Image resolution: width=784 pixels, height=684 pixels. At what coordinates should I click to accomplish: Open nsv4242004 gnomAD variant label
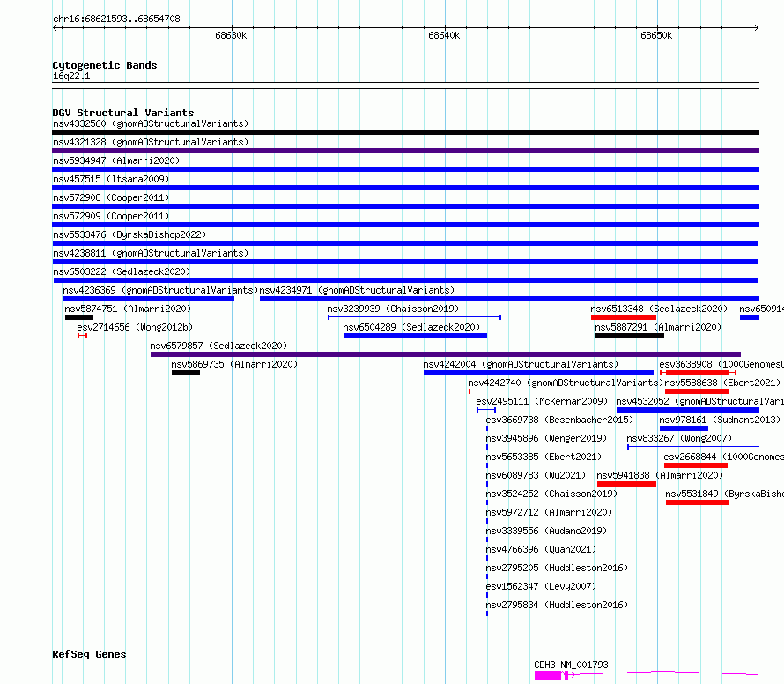[521, 364]
